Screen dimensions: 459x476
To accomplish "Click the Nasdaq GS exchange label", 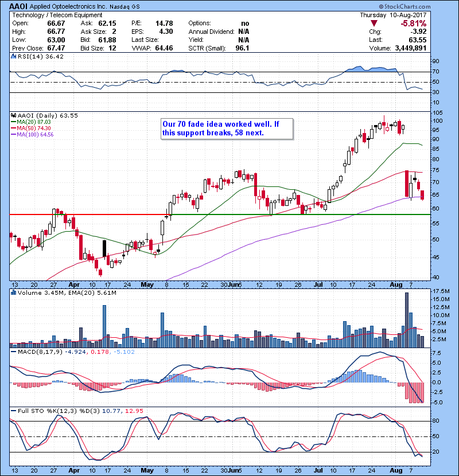I will (125, 7).
